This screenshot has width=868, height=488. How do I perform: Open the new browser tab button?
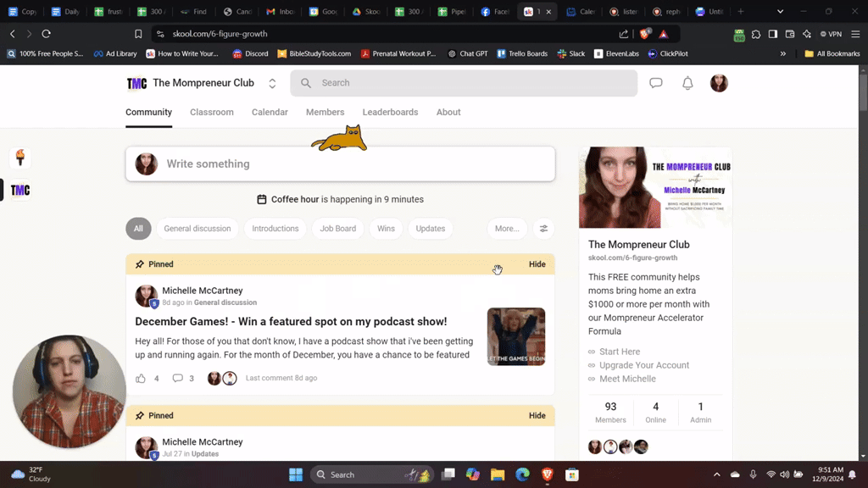point(741,11)
